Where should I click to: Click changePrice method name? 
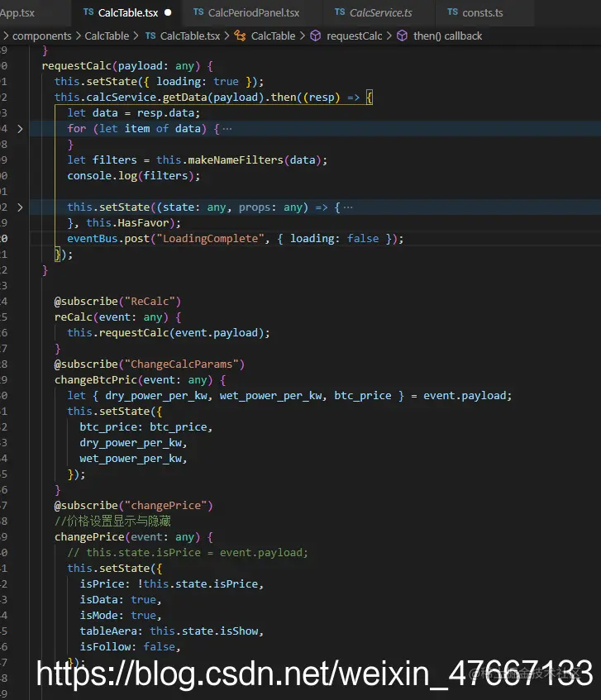coord(89,537)
